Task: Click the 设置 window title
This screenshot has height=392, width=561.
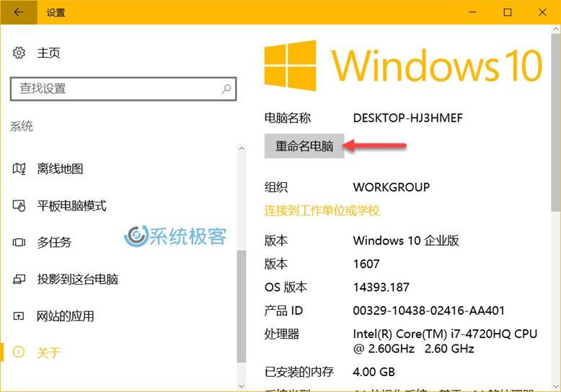Action: pyautogui.click(x=56, y=12)
